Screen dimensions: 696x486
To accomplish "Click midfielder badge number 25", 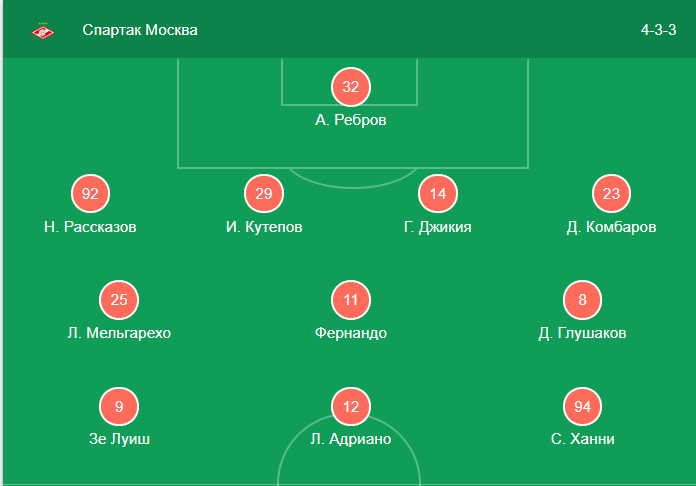I will click(x=119, y=300).
